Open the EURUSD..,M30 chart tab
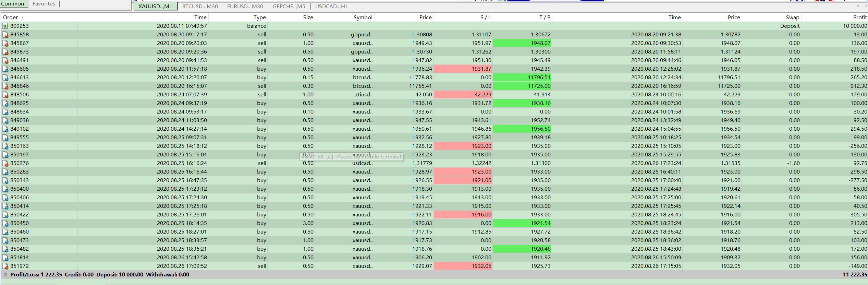 point(245,6)
